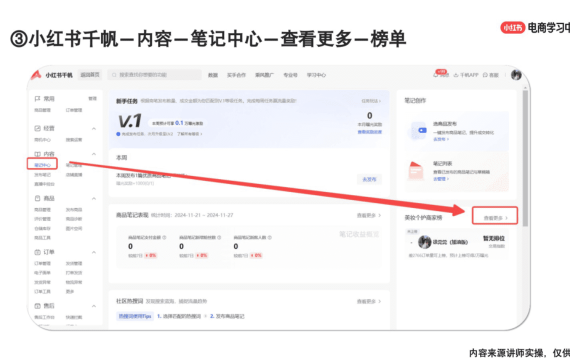Viewport: 570px width, 360px height.
Task: Collapse the 经营 sidebar group chevron
Action: click(94, 128)
